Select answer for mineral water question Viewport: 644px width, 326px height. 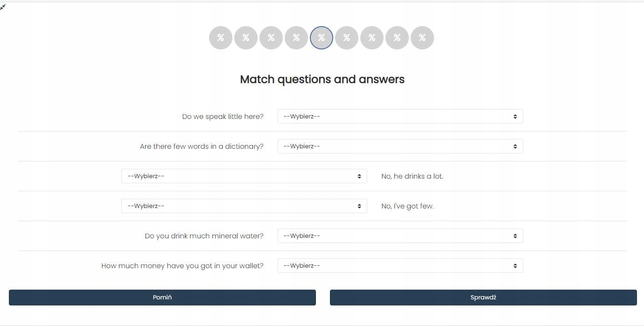(400, 236)
